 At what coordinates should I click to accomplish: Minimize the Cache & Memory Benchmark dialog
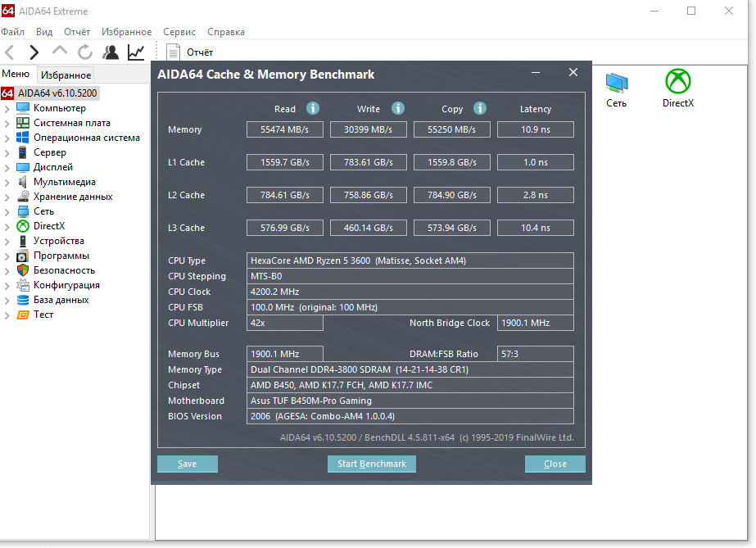[535, 73]
